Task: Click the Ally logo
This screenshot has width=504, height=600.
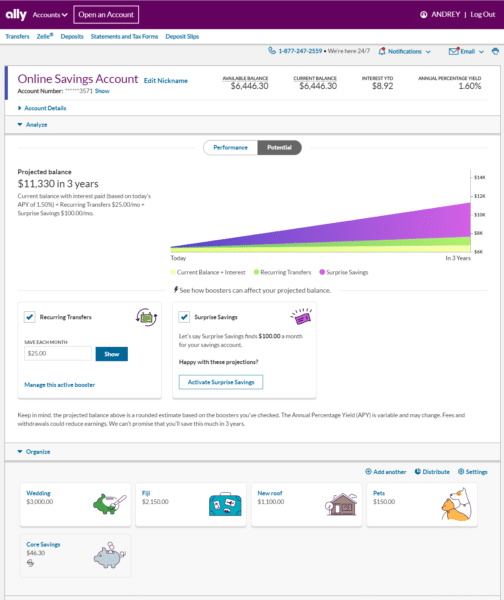Action: tap(16, 15)
